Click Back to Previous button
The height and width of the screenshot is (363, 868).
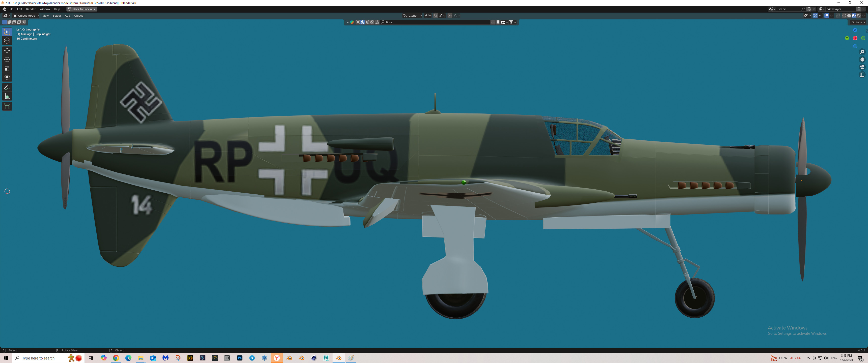point(82,9)
